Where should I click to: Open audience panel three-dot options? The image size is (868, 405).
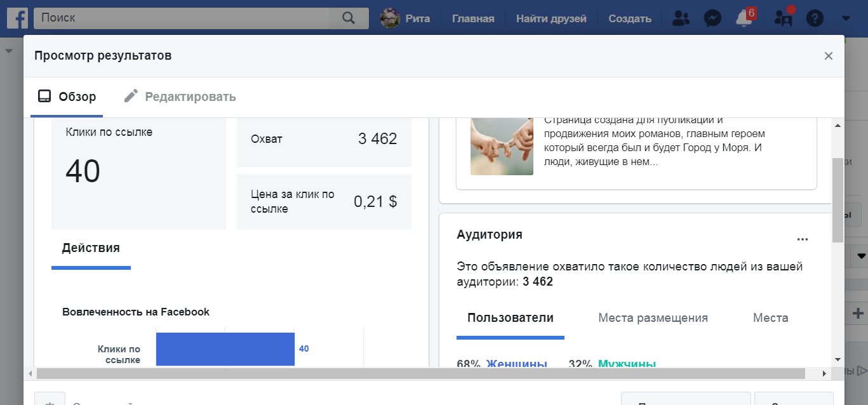coord(803,239)
